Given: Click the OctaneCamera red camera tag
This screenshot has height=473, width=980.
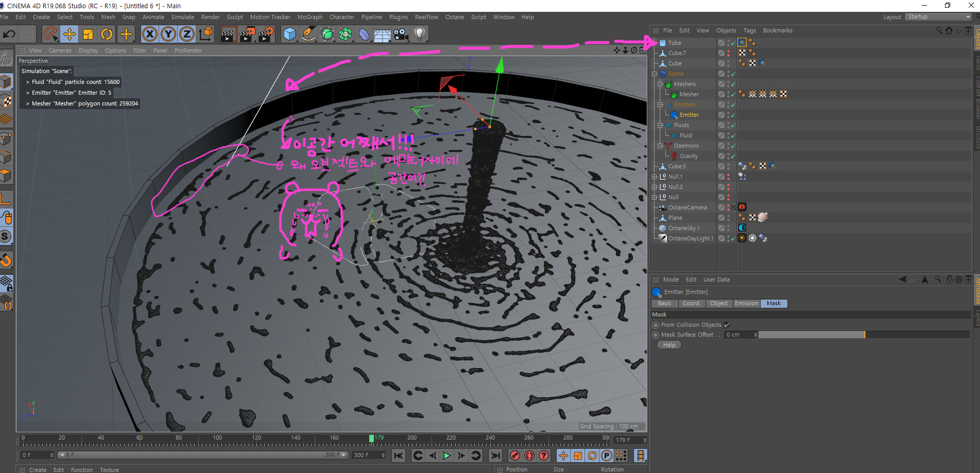Looking at the screenshot, I should click(742, 207).
